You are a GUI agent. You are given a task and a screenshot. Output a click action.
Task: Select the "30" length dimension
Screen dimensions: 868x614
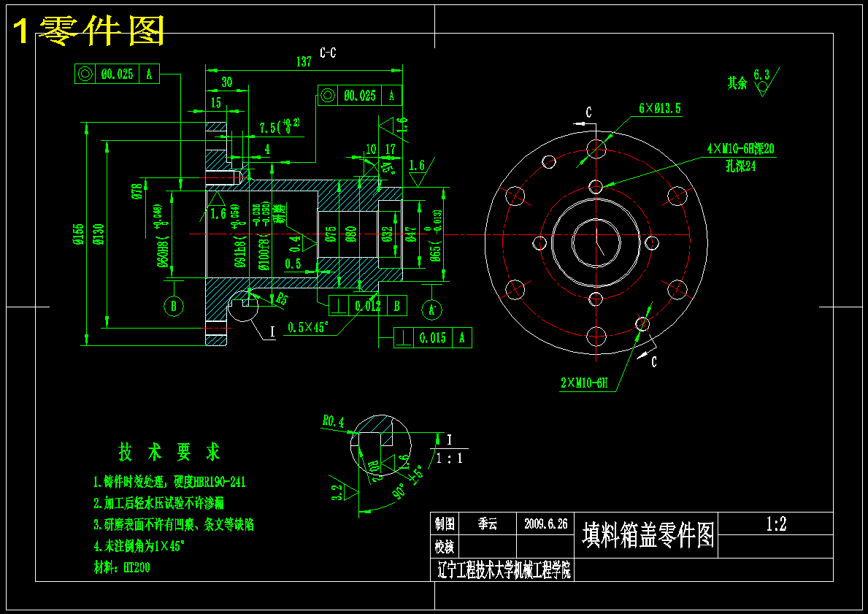227,82
